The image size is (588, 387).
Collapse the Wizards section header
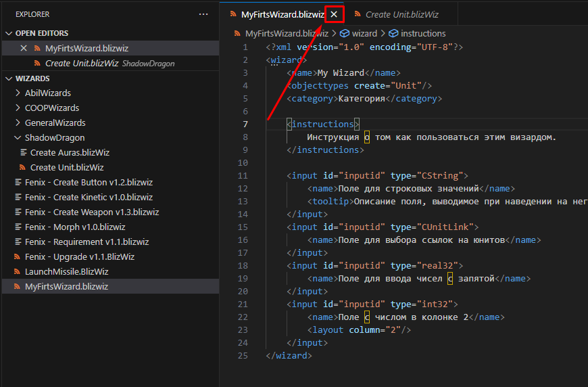click(x=8, y=78)
